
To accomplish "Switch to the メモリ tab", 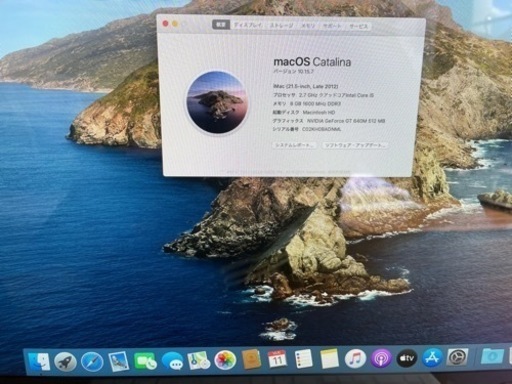I will click(x=308, y=26).
